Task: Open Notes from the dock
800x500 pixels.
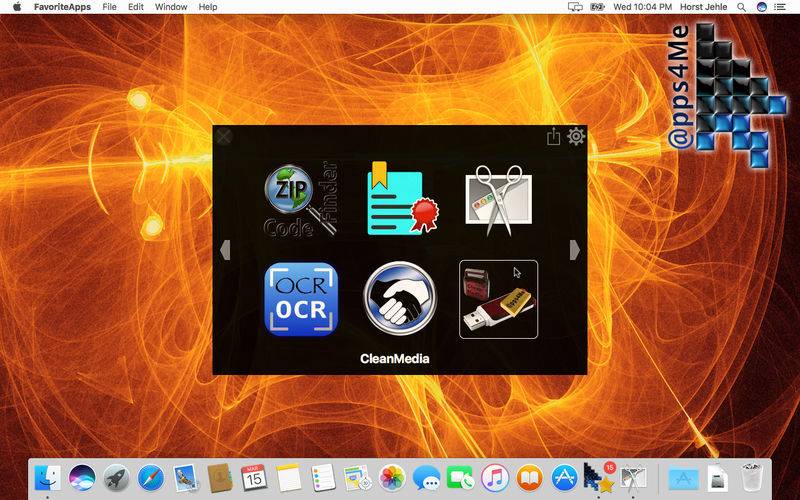Action: tap(289, 478)
